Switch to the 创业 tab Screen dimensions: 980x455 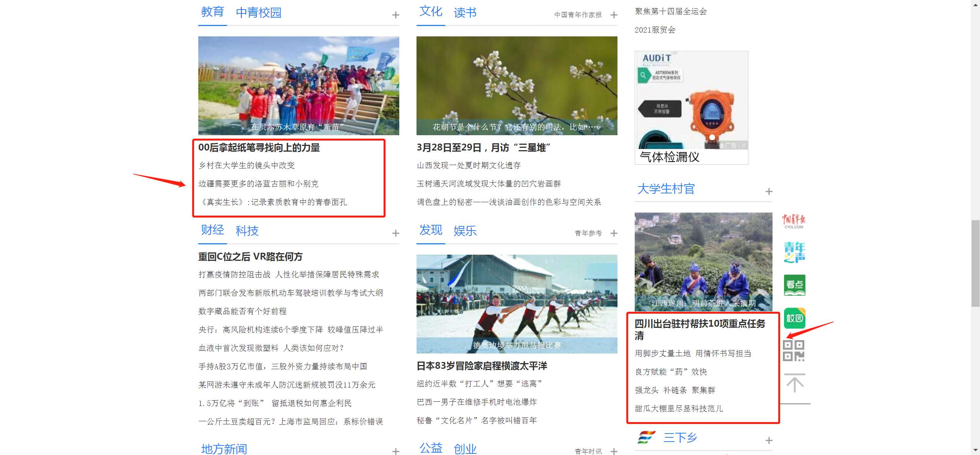(465, 449)
